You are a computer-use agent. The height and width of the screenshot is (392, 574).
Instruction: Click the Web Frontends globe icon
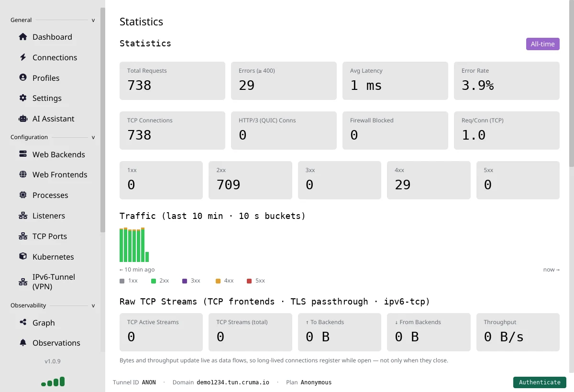click(23, 174)
